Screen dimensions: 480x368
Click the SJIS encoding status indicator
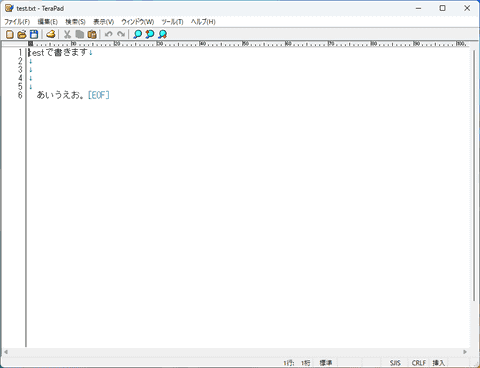point(395,363)
